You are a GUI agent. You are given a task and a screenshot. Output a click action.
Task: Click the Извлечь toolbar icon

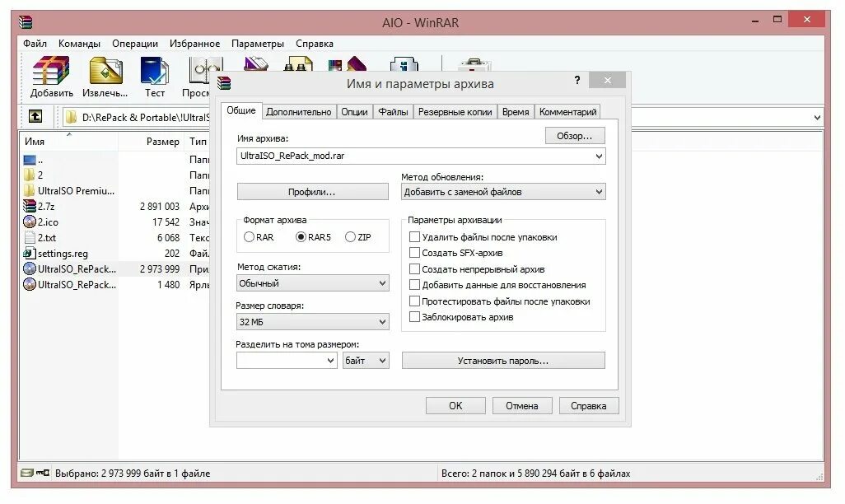[105, 71]
